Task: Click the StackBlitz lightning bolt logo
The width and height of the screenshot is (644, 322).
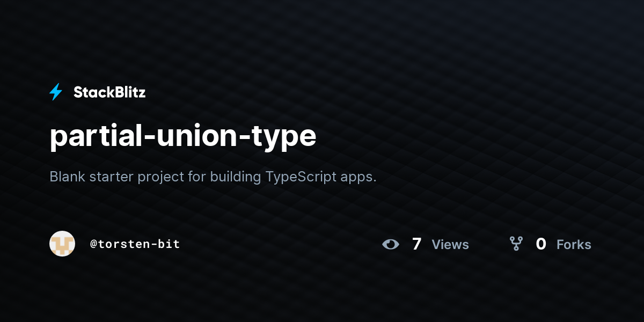Action: click(x=56, y=92)
